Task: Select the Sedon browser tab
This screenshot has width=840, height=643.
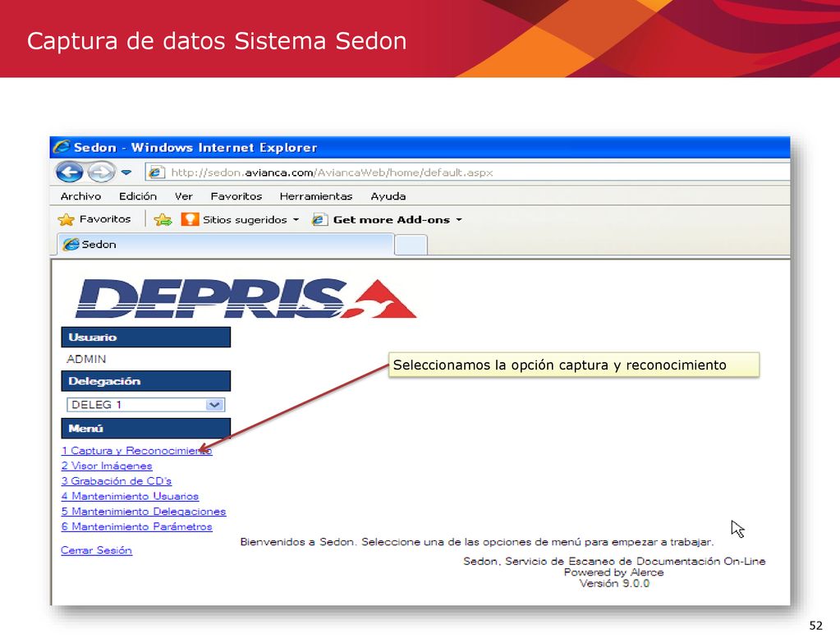Action: pyautogui.click(x=226, y=245)
